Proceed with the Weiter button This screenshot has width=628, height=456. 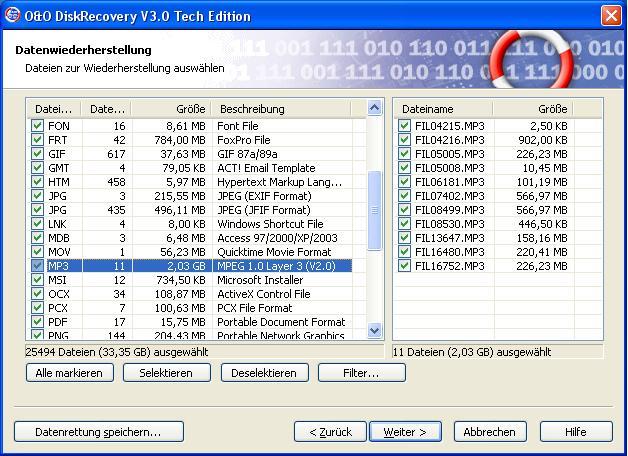point(405,432)
